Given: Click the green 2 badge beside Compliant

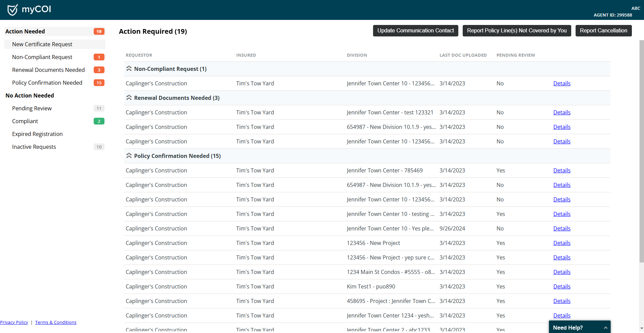Looking at the screenshot, I should 98,121.
